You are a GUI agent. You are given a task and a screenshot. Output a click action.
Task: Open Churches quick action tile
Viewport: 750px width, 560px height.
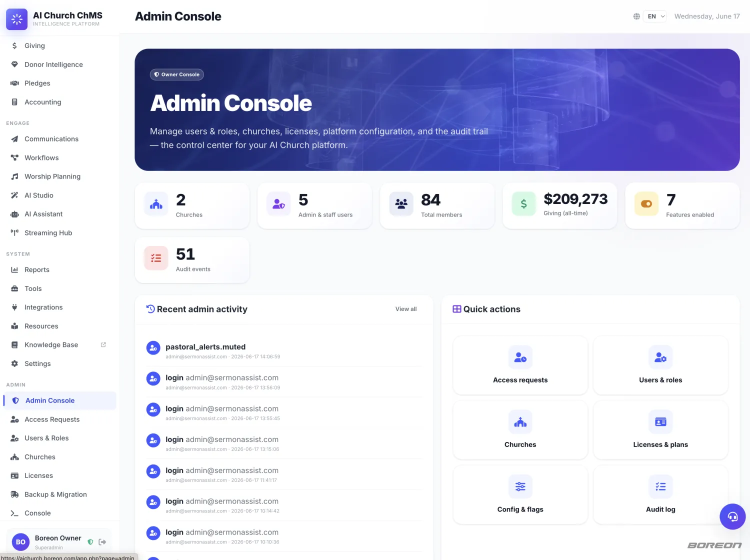520,429
